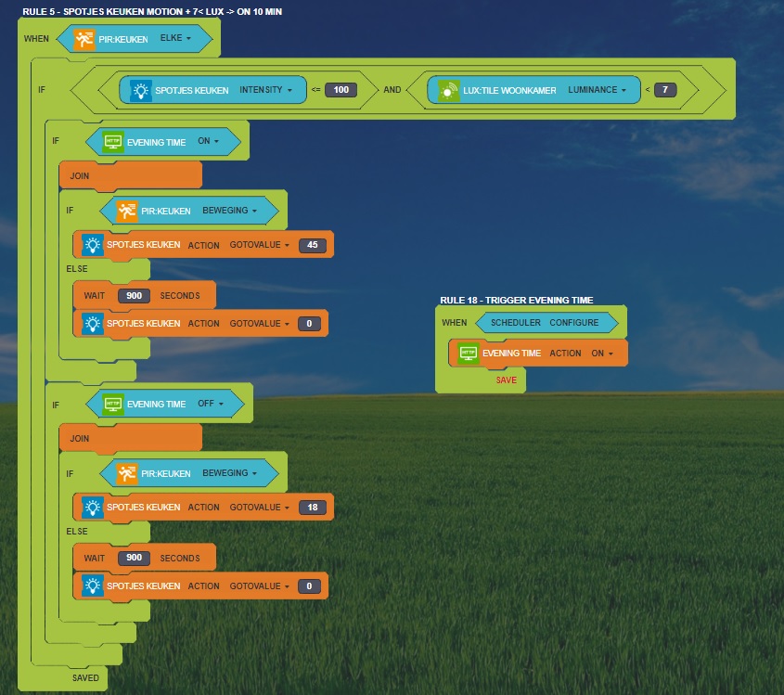This screenshot has height=695, width=784.
Task: Click the motion sensor icon in the WHEN block
Action: [x=85, y=39]
